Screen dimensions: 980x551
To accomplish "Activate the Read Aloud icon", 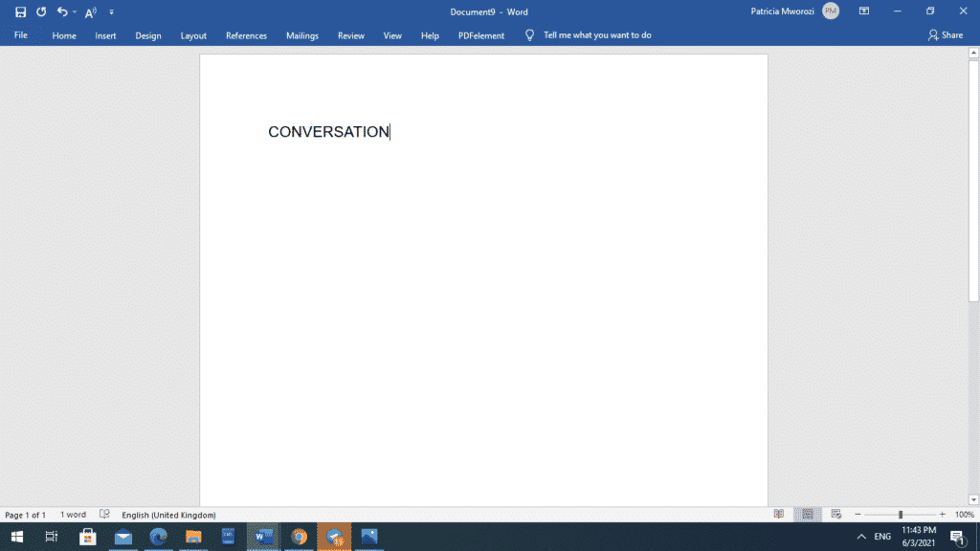I will [90, 12].
